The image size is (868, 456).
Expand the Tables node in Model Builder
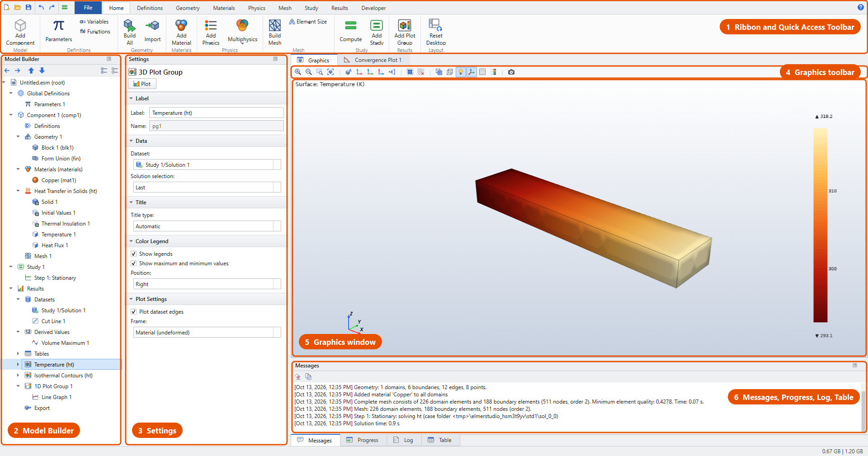tap(18, 354)
